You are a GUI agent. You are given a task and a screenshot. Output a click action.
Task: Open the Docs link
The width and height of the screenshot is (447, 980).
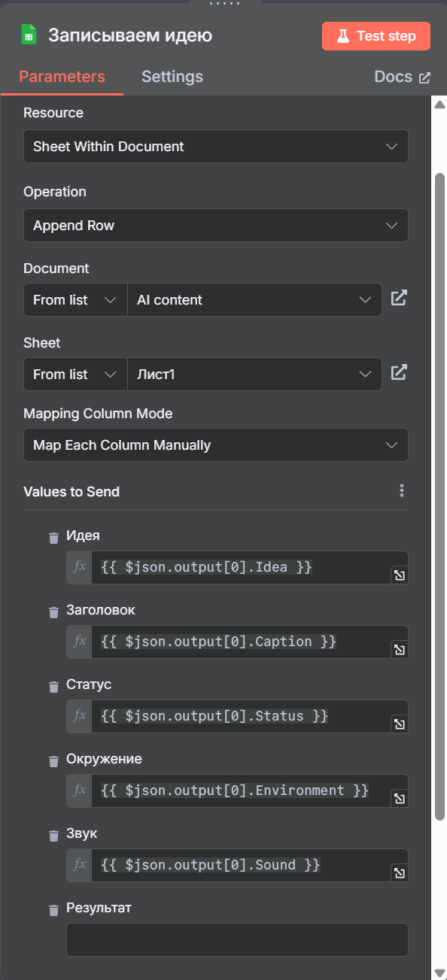403,77
